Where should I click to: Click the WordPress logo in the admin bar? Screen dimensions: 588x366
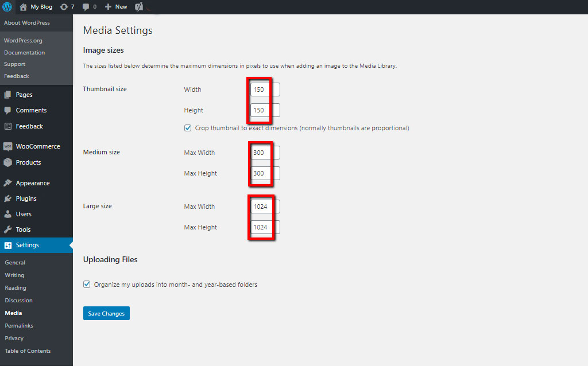6,7
